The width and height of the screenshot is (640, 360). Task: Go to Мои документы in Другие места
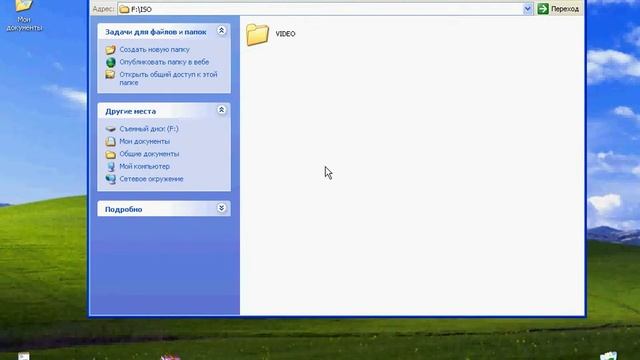click(144, 141)
